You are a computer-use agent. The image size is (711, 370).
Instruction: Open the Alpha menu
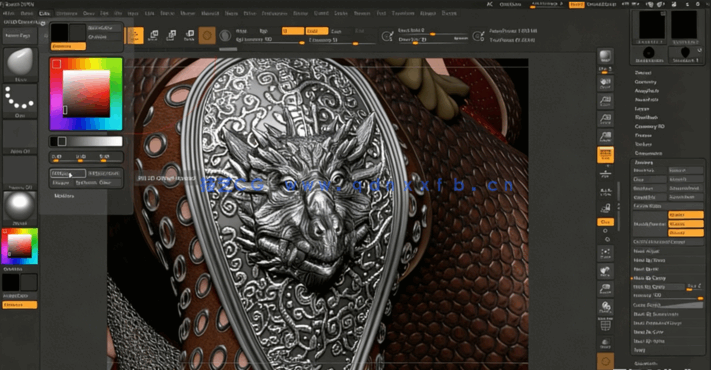[x=9, y=13]
